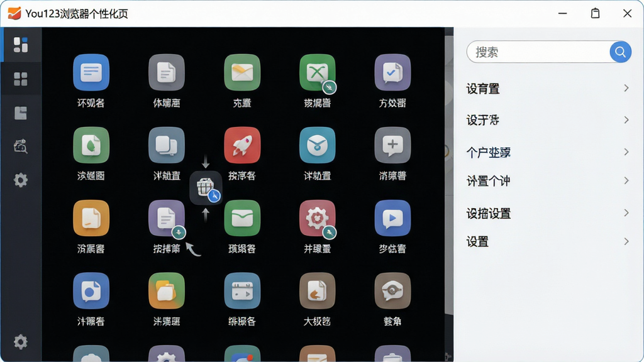Viewport: 644px width, 362px height.
Task: Open the purple document icon with badge
Action: pos(166,218)
